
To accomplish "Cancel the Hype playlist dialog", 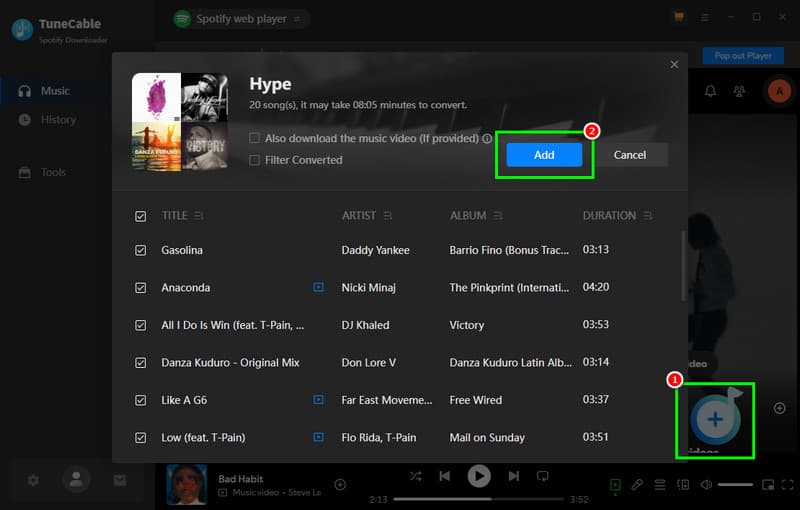I will pos(630,155).
